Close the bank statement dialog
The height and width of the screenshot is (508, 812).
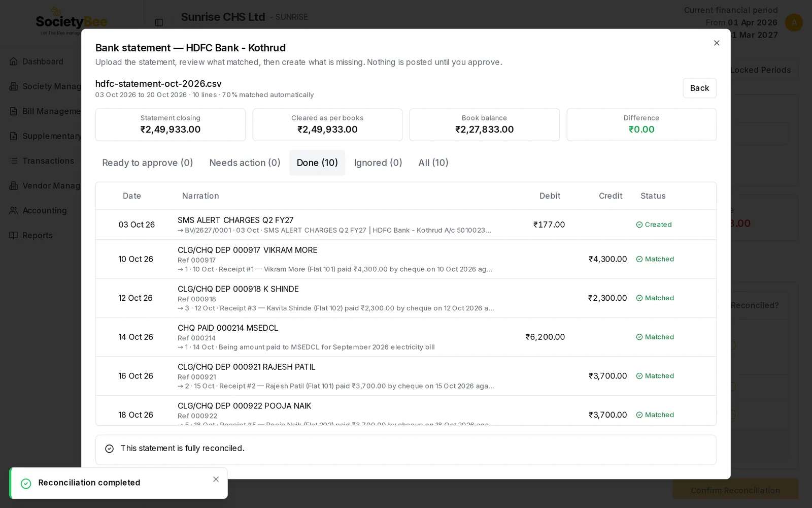tap(717, 43)
